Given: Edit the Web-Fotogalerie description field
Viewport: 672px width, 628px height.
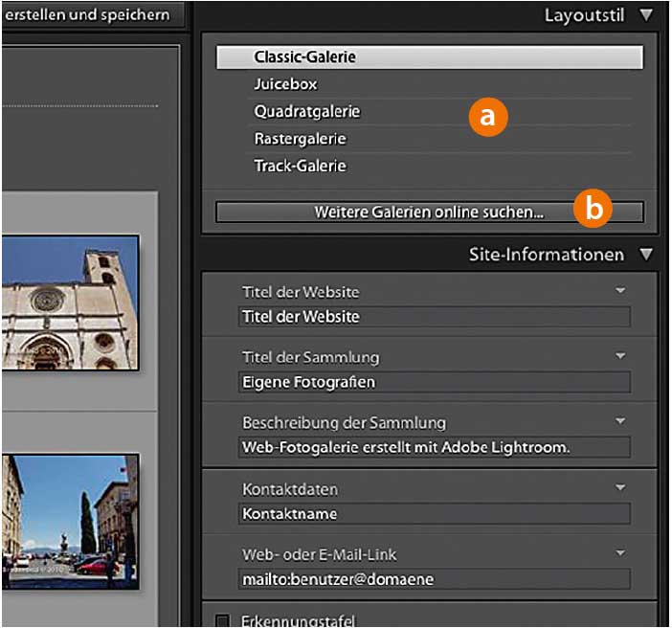Looking at the screenshot, I should 435,447.
